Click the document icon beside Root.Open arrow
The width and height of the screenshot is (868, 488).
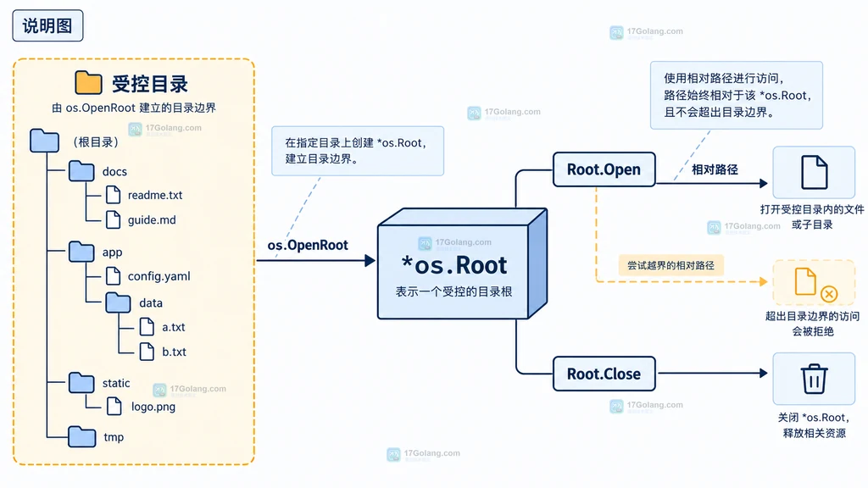(x=814, y=172)
